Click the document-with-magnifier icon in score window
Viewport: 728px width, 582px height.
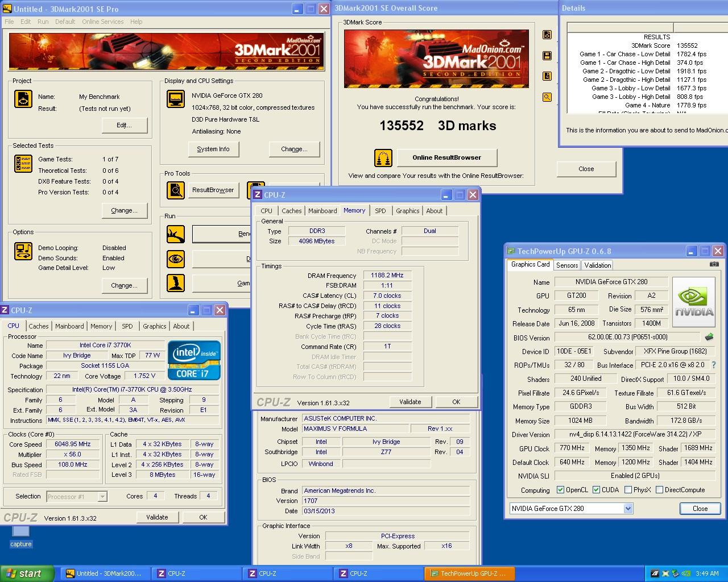[x=547, y=76]
